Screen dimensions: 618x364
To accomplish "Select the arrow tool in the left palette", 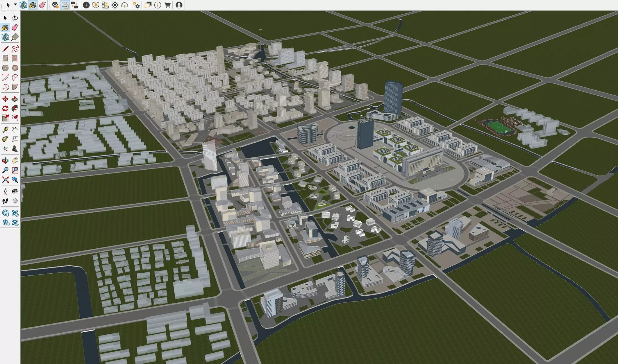I will click(x=5, y=18).
